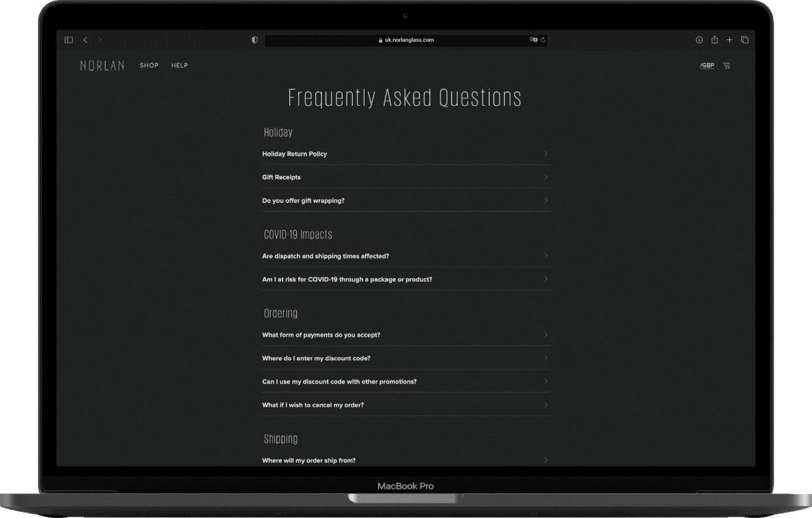
Task: Open "Where will my order ship from?"
Action: [x=405, y=460]
